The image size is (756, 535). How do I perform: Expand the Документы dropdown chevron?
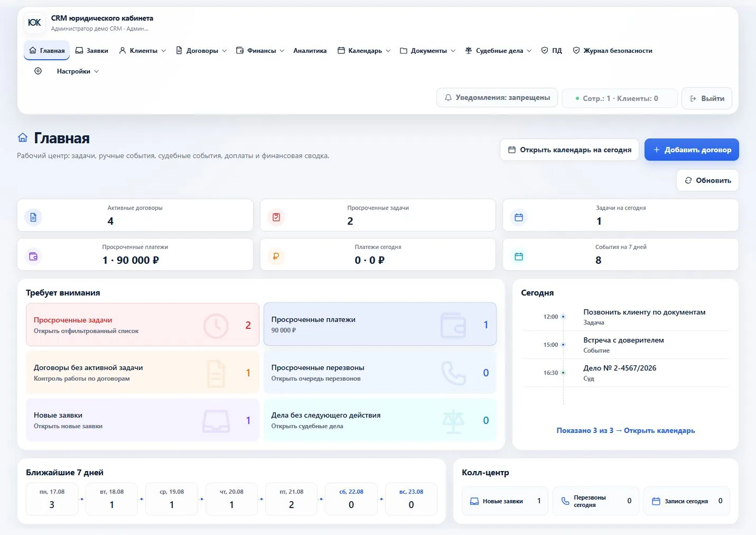coord(453,51)
